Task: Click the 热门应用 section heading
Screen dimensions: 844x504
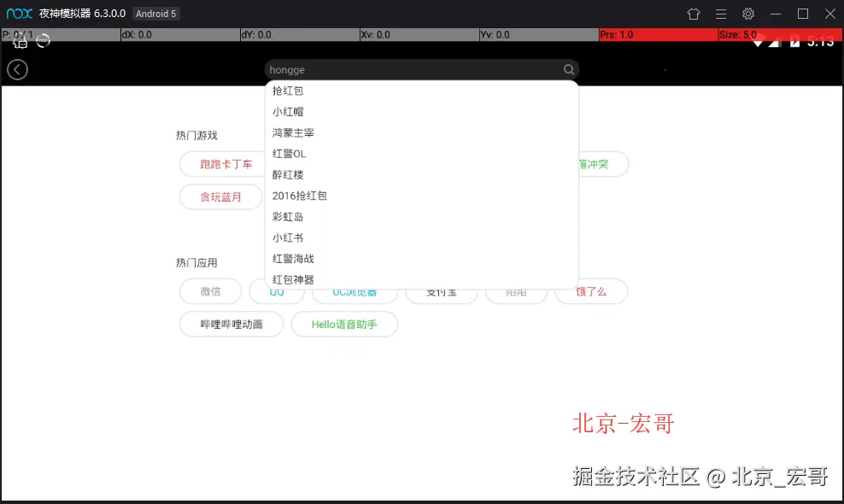Action: [x=196, y=263]
